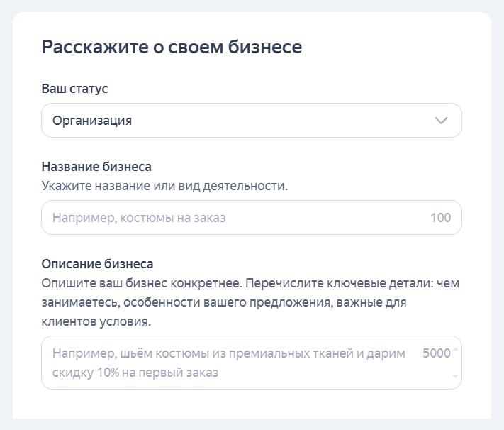
Task: Click the 100 character counter
Action: coord(440,218)
